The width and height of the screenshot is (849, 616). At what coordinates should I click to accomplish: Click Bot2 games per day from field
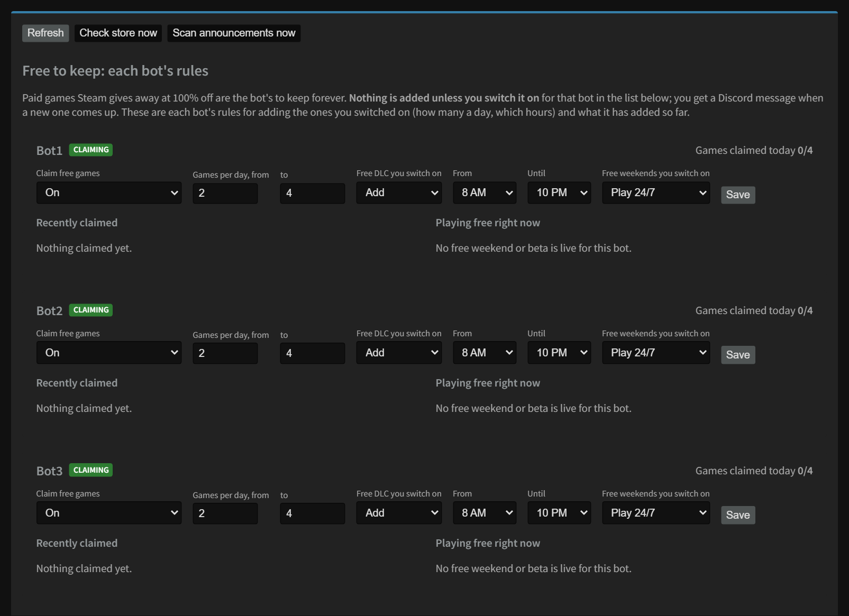225,353
